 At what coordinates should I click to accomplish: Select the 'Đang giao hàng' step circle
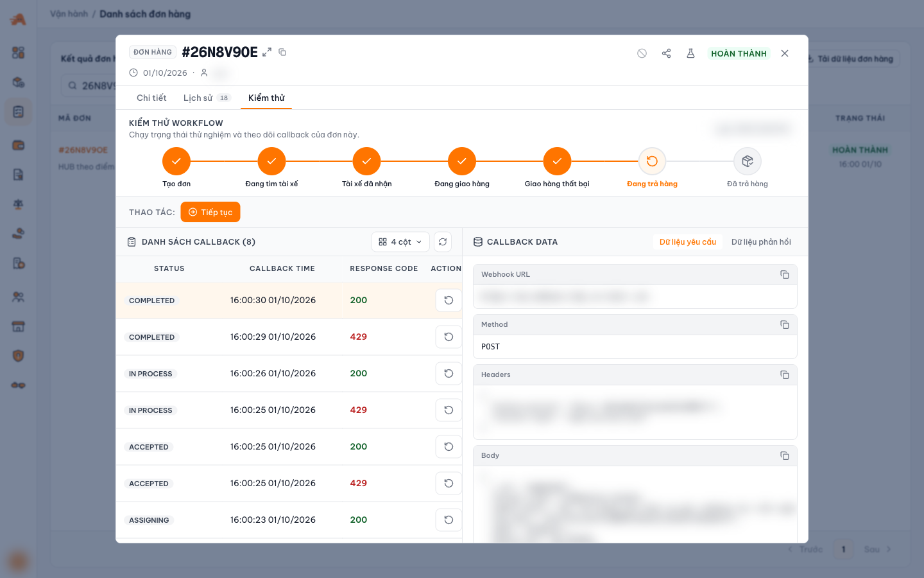tap(462, 161)
